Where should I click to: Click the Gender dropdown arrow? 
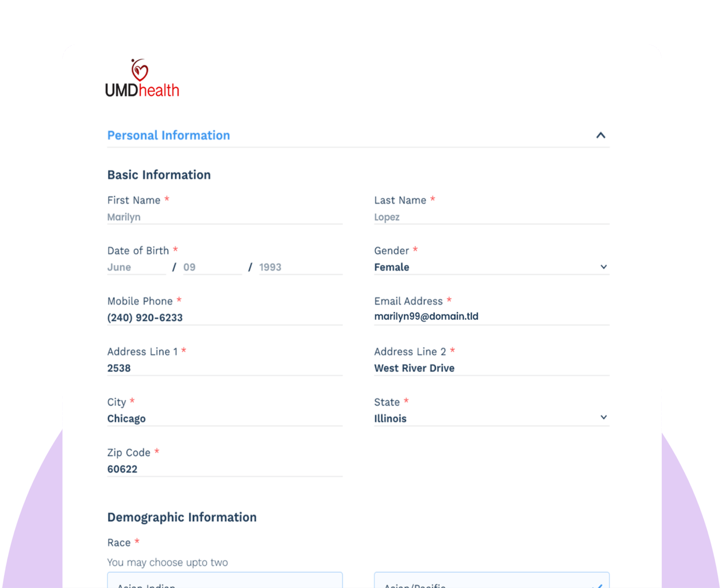(604, 267)
